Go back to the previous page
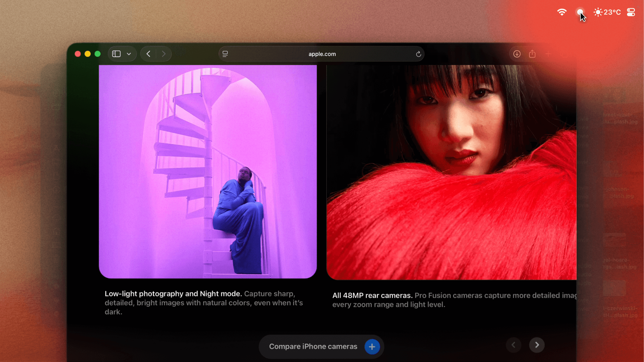Viewport: 644px width, 362px height. tap(148, 54)
